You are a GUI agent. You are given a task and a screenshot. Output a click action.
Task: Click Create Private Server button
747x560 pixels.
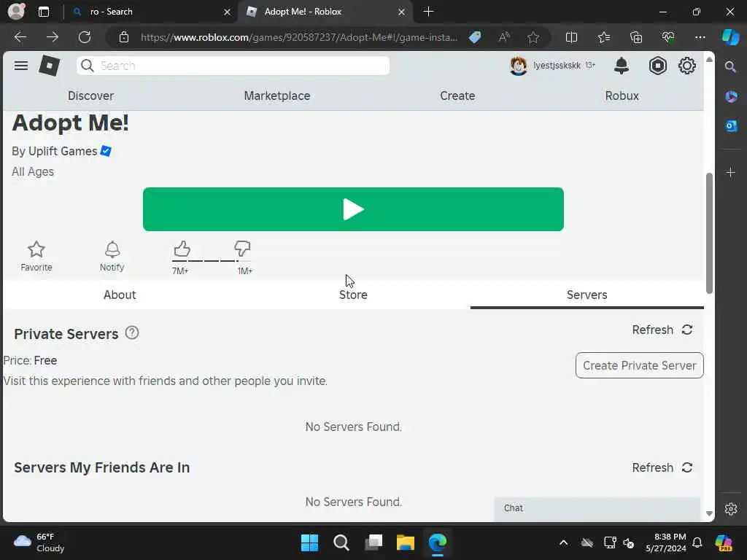point(639,365)
